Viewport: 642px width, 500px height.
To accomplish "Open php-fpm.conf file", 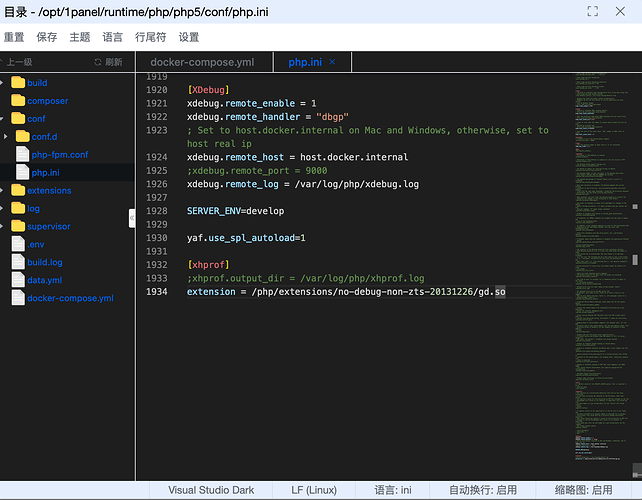I will point(60,155).
